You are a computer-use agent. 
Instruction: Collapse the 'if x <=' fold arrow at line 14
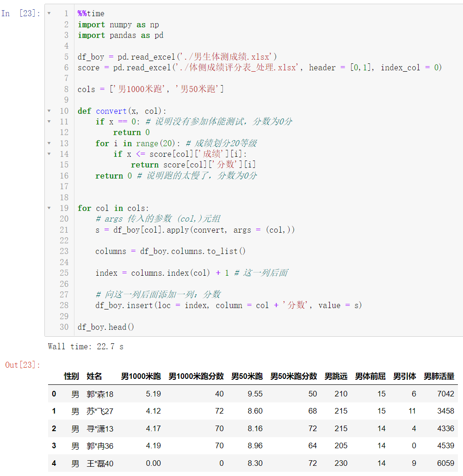pos(49,154)
